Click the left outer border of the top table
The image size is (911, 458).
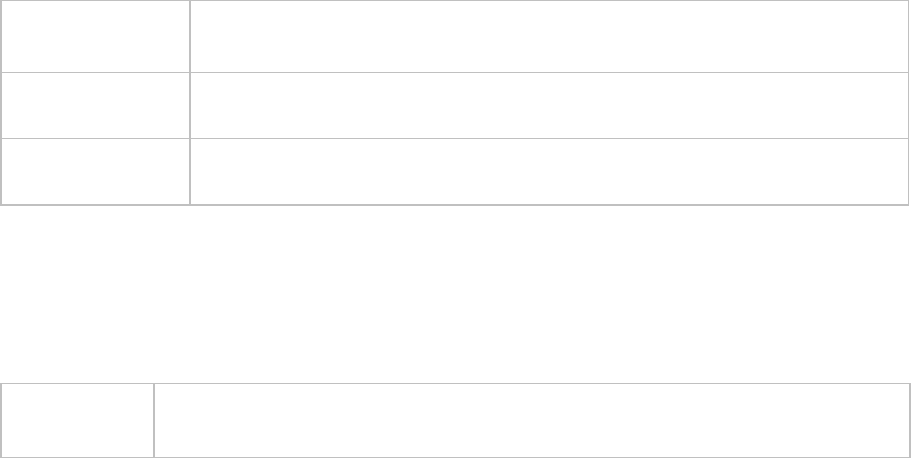click(x=1, y=105)
